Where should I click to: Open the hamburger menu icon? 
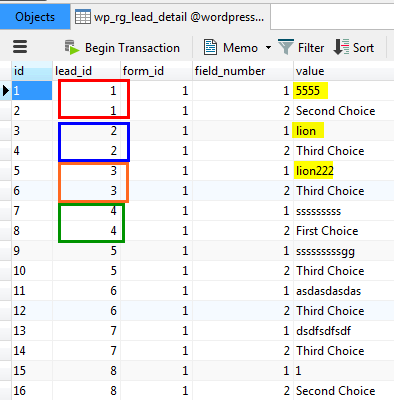20,47
